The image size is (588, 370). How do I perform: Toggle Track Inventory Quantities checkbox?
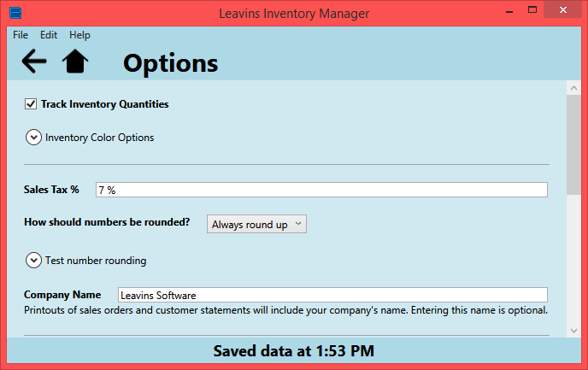[x=31, y=104]
